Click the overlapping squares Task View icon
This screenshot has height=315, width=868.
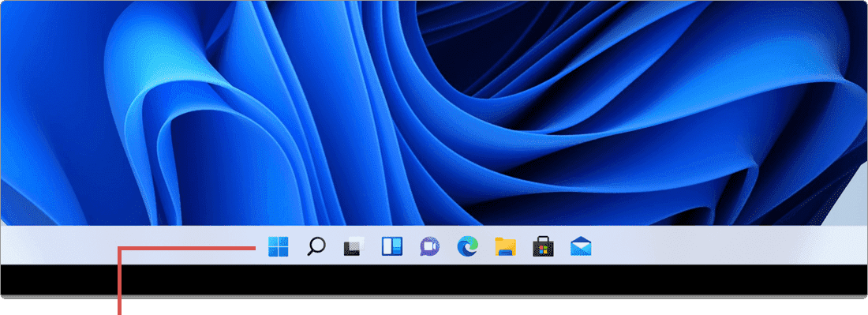coord(354,246)
